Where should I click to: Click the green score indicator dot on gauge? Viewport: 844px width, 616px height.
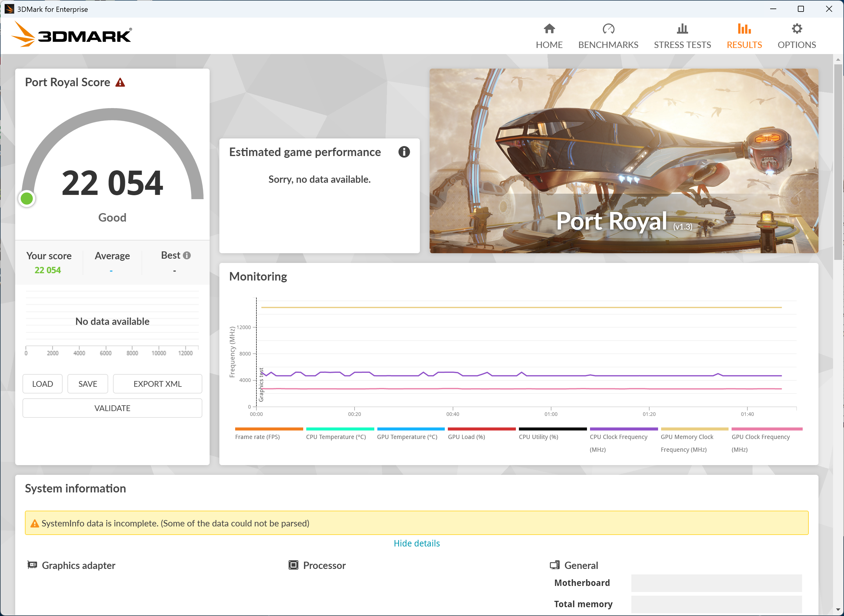26,199
